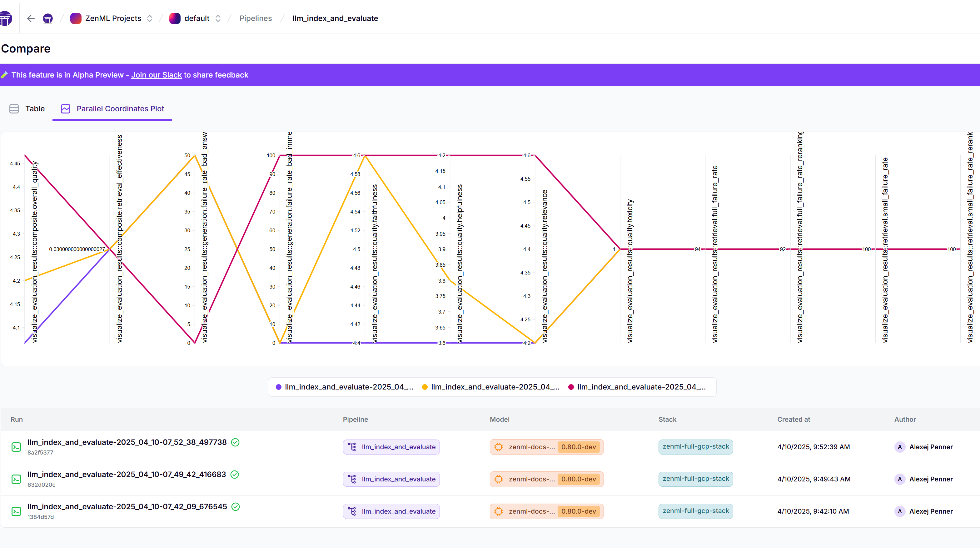Click the 0.80.0-dev version badge, first row
The image size is (980, 548).
click(578, 447)
